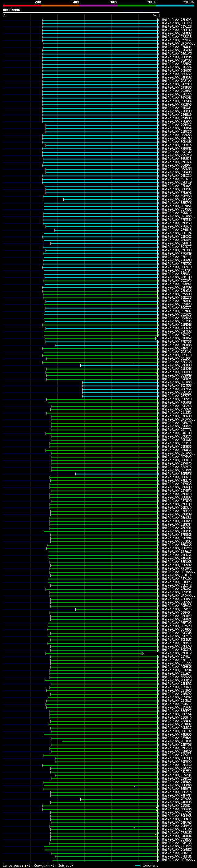Select label UniRef100_Q58I01

pos(177,351)
